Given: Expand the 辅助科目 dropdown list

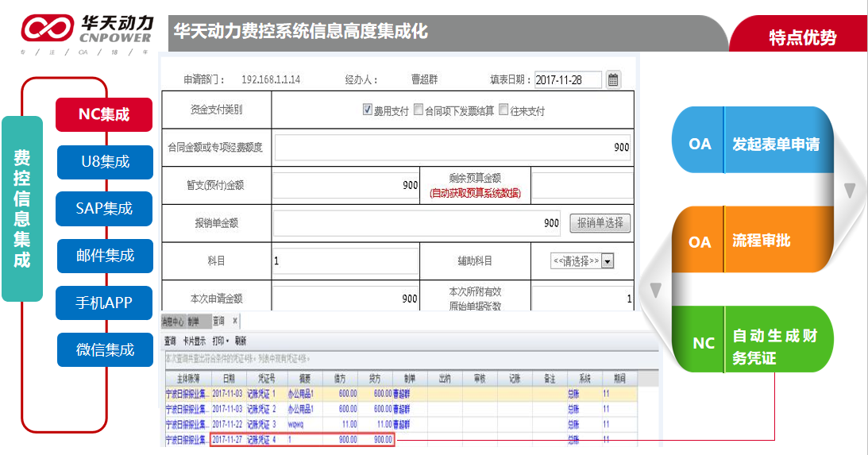Looking at the screenshot, I should [x=608, y=261].
